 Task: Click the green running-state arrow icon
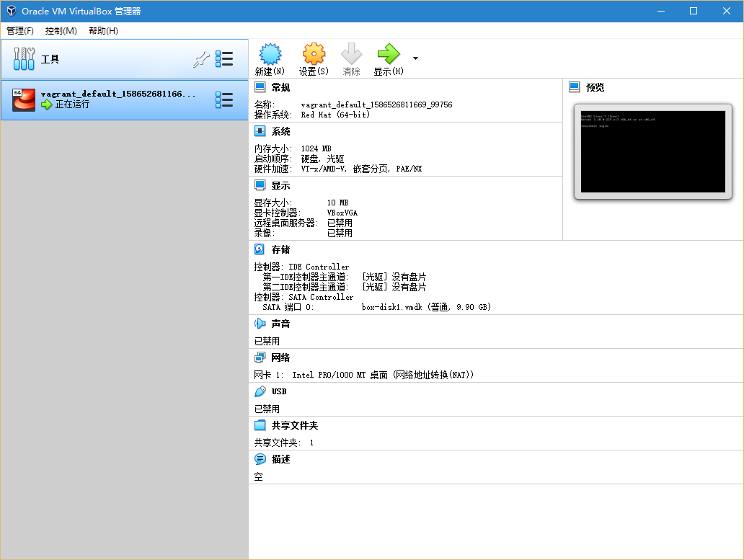[x=46, y=105]
